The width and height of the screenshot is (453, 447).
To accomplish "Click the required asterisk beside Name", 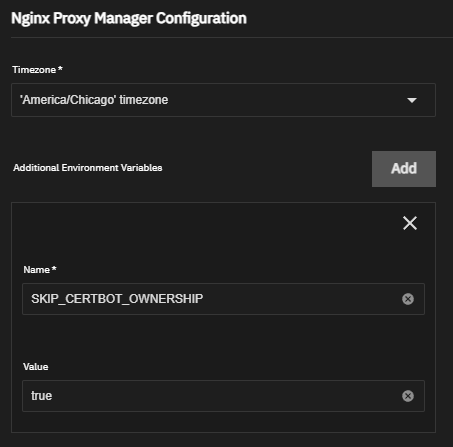I will [x=54, y=268].
